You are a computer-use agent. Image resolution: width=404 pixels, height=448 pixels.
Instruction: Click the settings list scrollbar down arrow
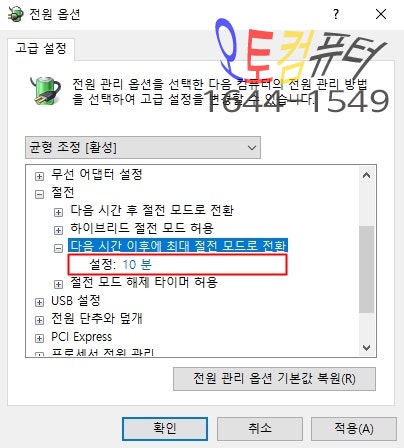366,348
